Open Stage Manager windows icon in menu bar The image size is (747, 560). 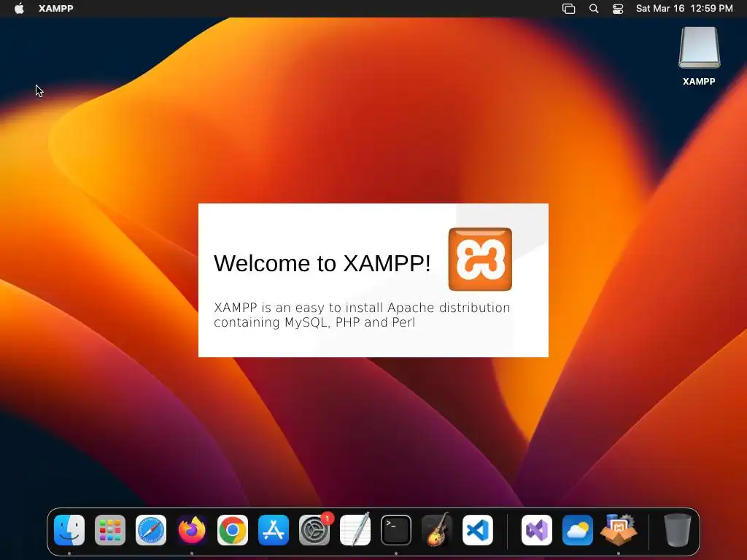tap(569, 8)
